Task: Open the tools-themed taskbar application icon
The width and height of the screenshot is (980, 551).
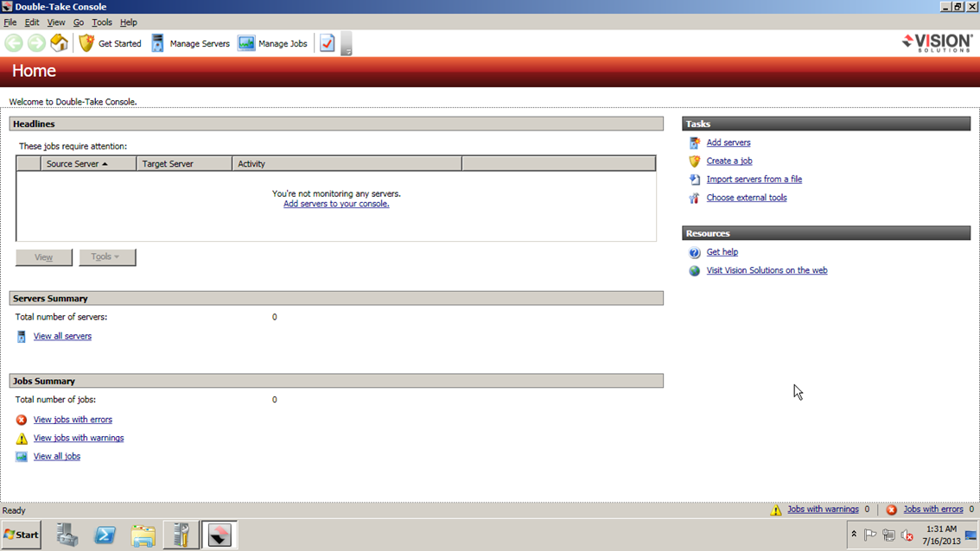Action: coord(181,535)
